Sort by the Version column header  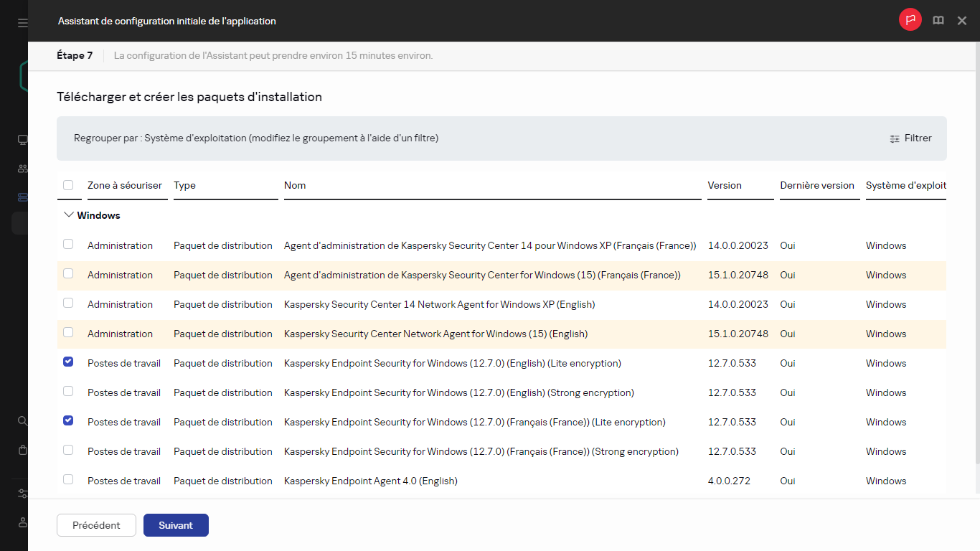coord(725,185)
